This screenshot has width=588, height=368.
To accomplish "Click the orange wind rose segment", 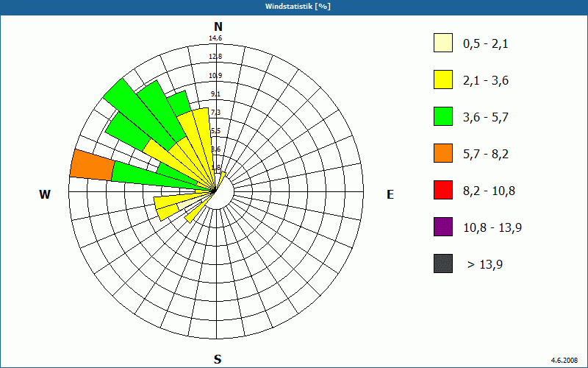I will click(92, 165).
